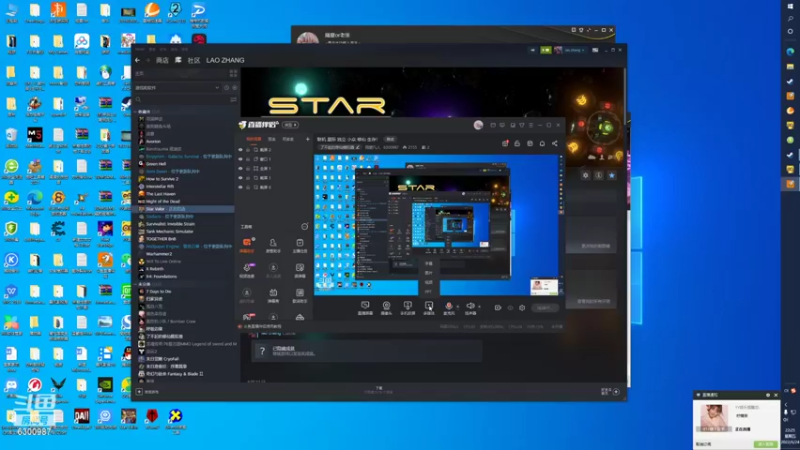800x450 pixels.
Task: Select The Last Haven game entry
Action: [x=160, y=194]
